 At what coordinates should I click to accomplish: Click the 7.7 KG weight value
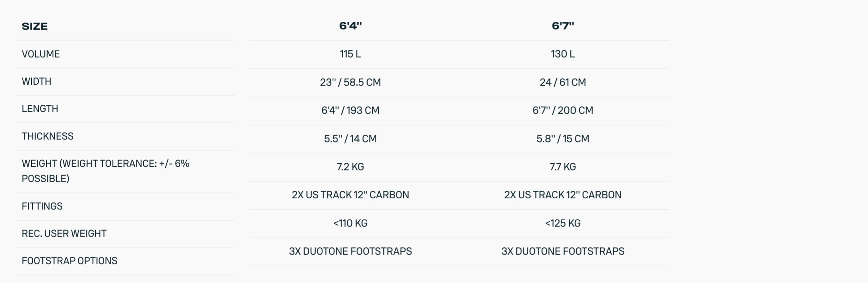coord(563,167)
